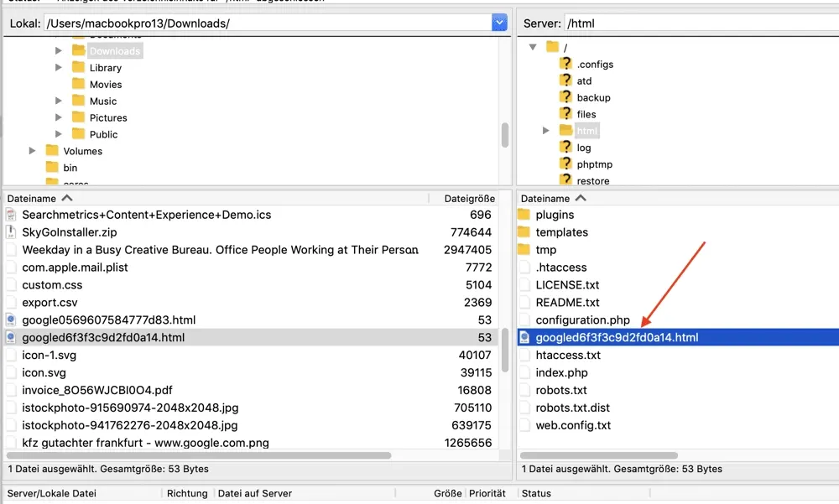Select the bin folder icon
This screenshot has height=504, width=839.
click(x=52, y=166)
